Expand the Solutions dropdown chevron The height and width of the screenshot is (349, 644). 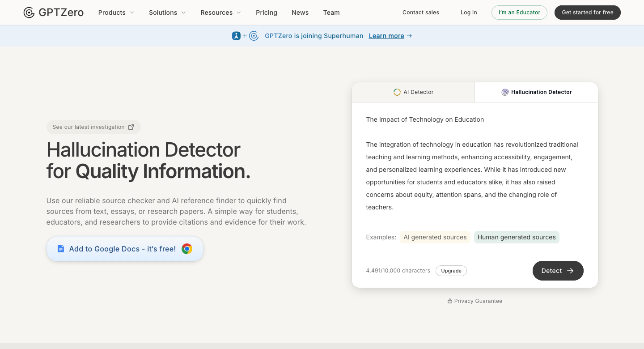[x=183, y=13]
